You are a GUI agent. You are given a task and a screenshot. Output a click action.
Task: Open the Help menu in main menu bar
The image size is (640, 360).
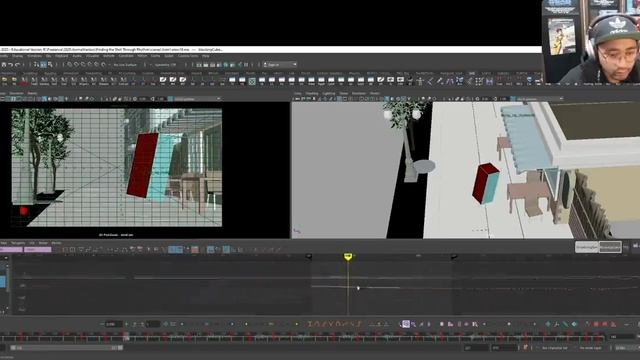[206, 56]
